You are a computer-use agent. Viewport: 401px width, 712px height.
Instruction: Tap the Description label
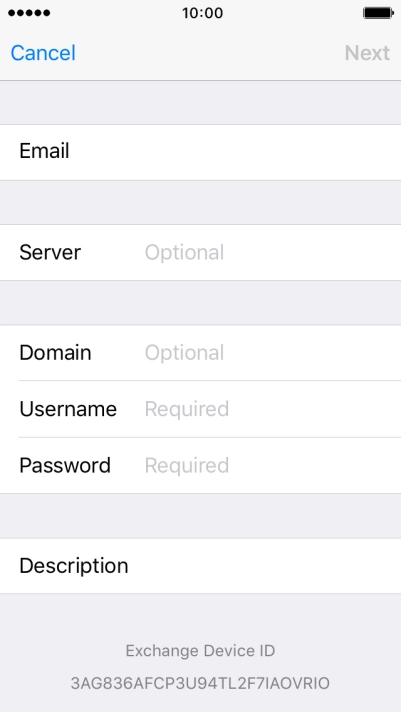tap(74, 566)
